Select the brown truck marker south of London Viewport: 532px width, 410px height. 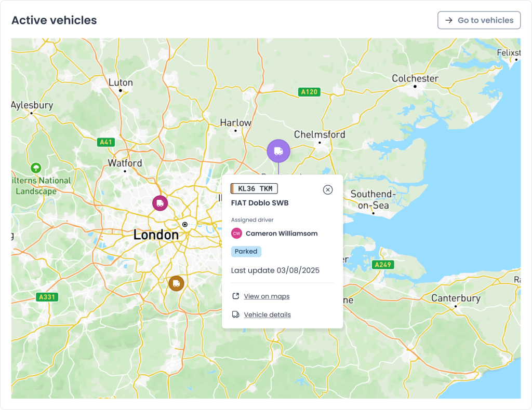pyautogui.click(x=177, y=283)
